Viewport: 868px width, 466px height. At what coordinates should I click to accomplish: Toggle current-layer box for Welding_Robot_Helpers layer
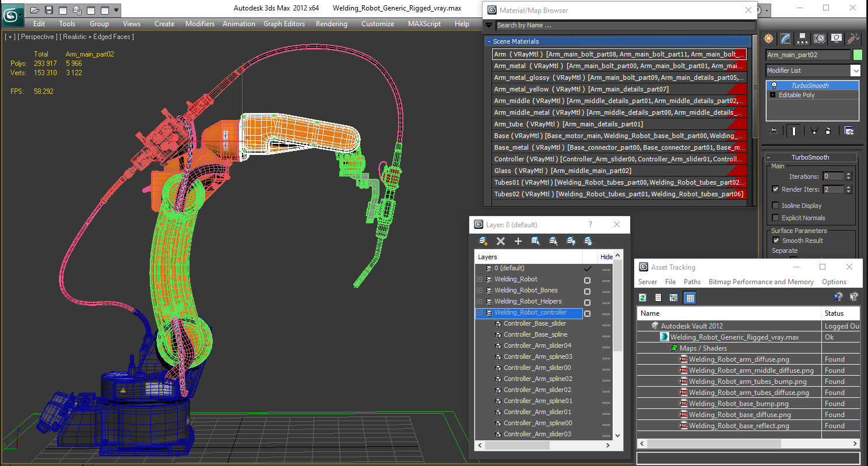tap(587, 302)
